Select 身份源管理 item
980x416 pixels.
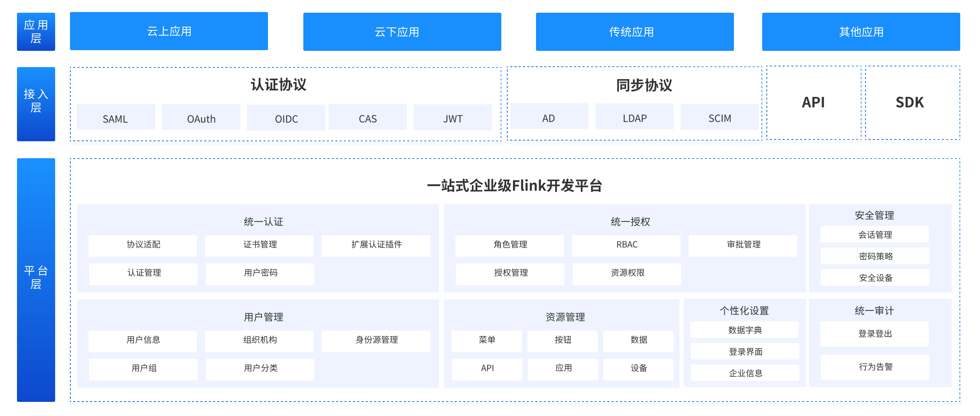point(376,341)
